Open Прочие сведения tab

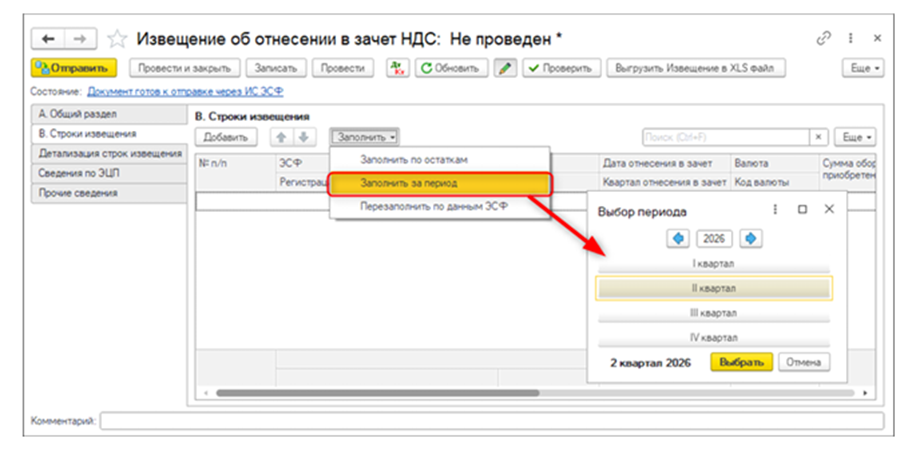pyautogui.click(x=109, y=193)
